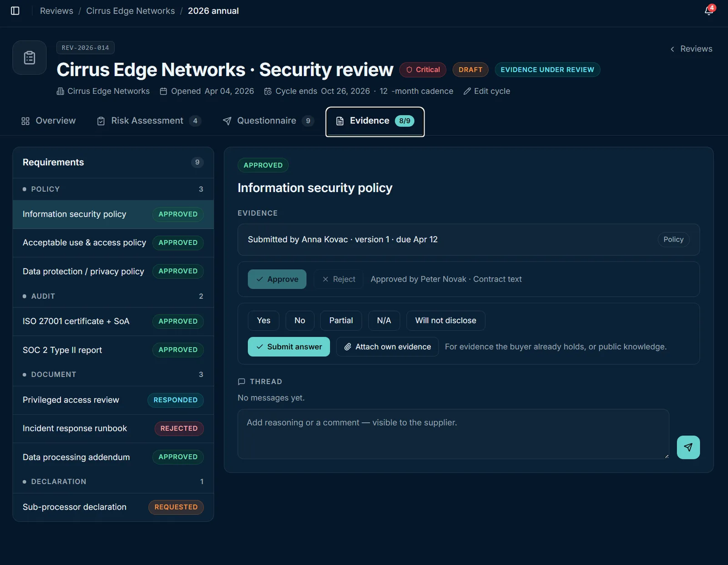Click the Critical severity badge
The image size is (728, 565).
[x=423, y=70]
